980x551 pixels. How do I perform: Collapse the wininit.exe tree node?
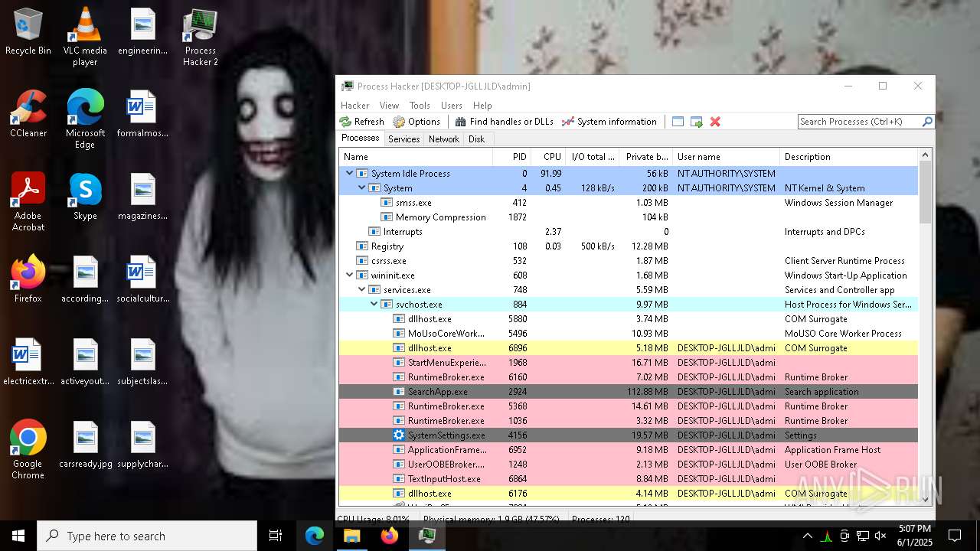pos(350,275)
